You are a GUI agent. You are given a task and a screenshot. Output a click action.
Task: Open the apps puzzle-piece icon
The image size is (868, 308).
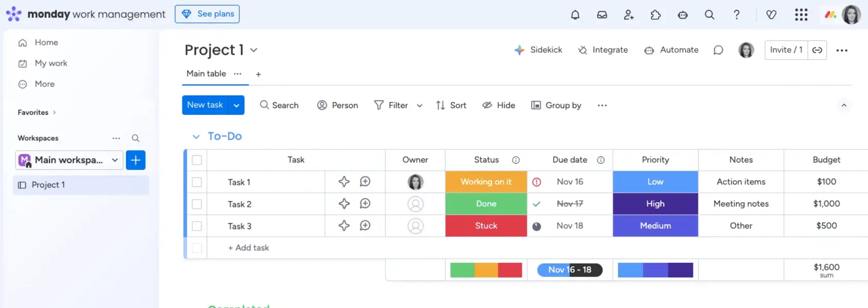pyautogui.click(x=655, y=15)
